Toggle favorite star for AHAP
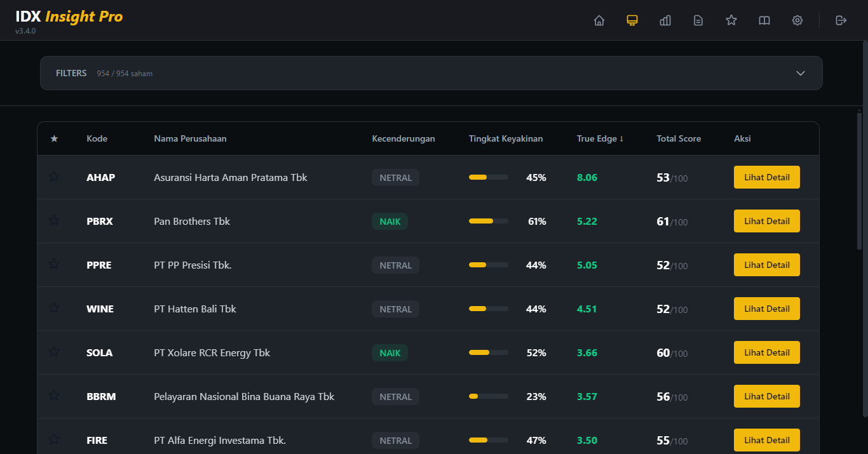 pos(54,177)
